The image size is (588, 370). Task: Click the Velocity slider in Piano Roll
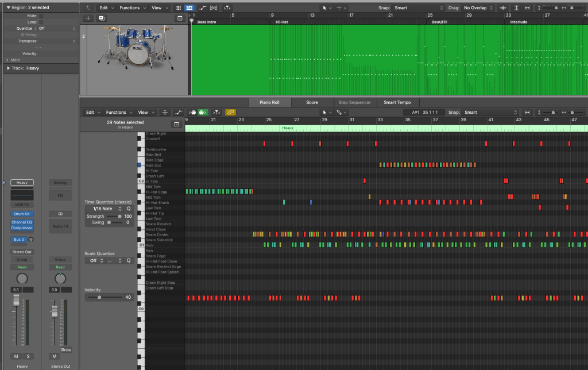coord(99,298)
